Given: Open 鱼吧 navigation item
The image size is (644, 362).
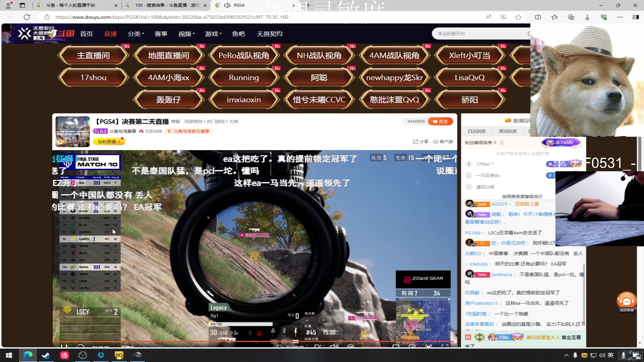Looking at the screenshot, I should coord(238,34).
